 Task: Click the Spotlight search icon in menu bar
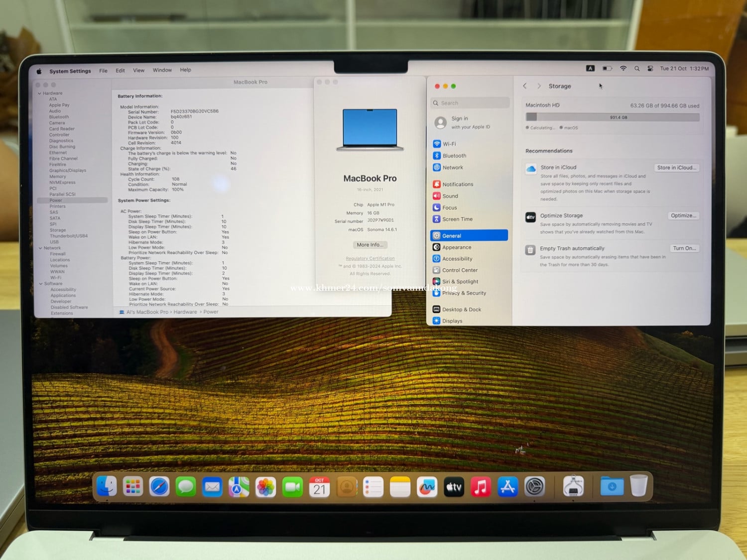coord(637,69)
